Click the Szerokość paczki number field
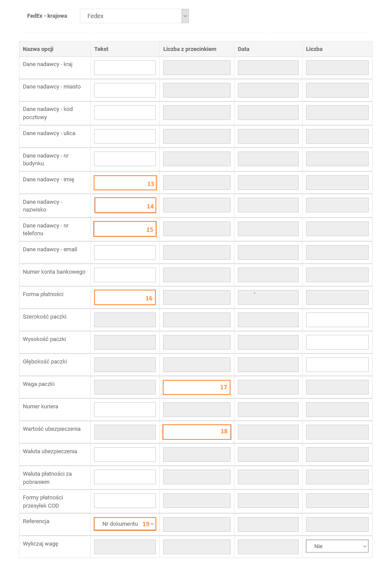Image resolution: width=392 pixels, height=565 pixels. coord(337,320)
